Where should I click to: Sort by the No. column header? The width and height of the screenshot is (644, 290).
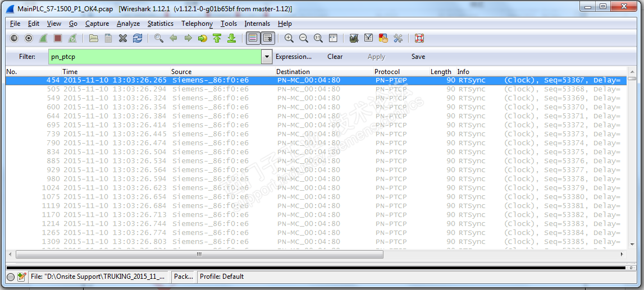click(34, 72)
